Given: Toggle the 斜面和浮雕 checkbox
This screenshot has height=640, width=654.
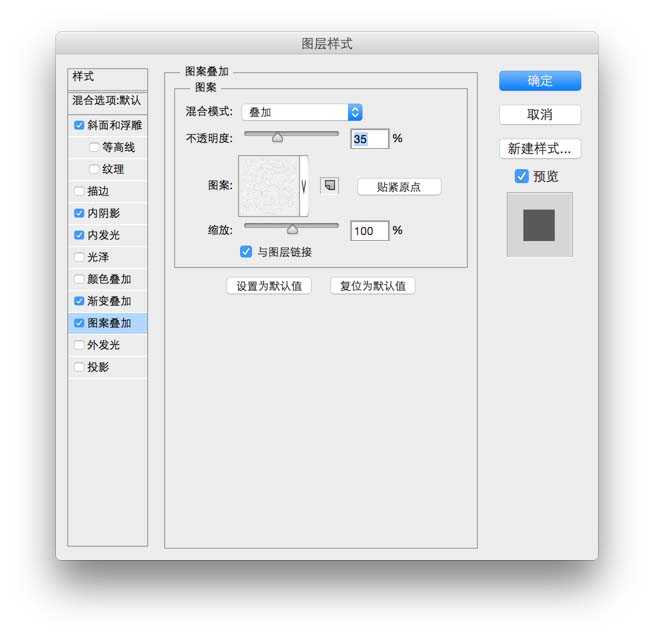Looking at the screenshot, I should pos(79,125).
